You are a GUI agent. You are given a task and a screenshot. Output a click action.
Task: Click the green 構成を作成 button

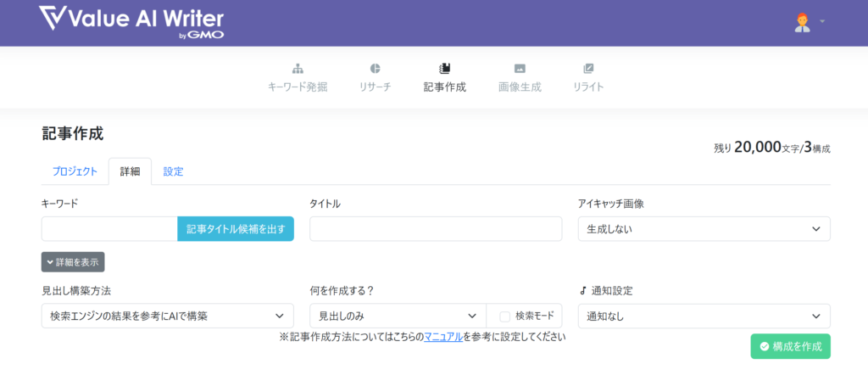[x=790, y=346]
